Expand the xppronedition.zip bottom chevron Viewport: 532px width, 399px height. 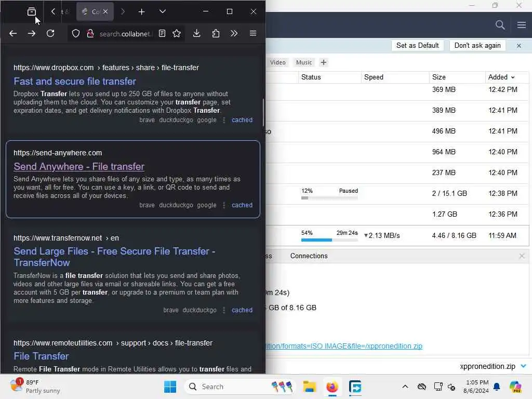523,366
